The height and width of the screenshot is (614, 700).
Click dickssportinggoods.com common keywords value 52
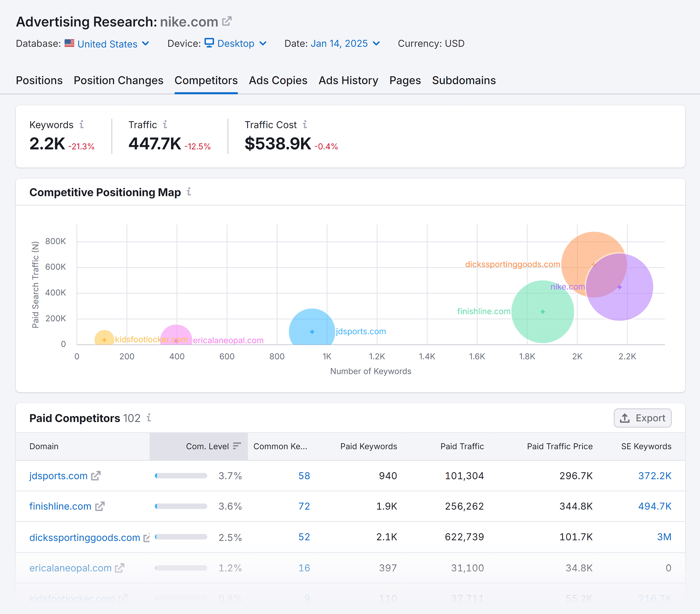click(x=304, y=537)
